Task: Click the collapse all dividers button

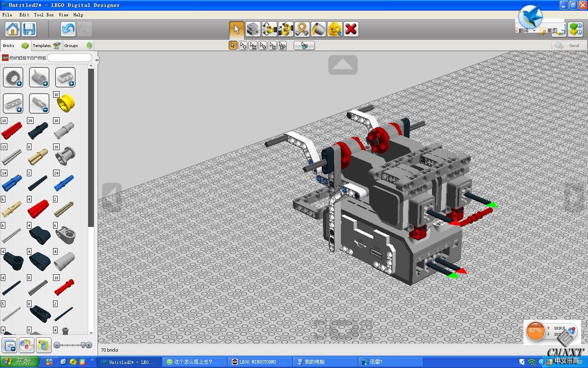Action: 9,345
